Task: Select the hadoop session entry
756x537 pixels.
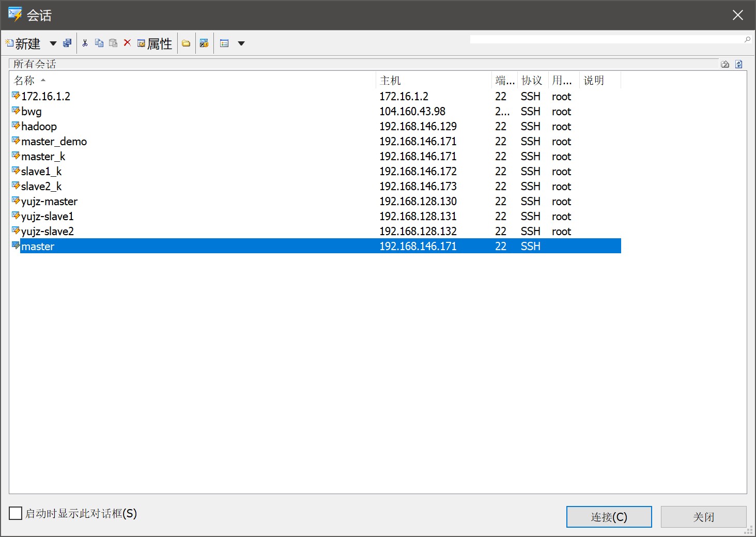Action: click(x=39, y=127)
